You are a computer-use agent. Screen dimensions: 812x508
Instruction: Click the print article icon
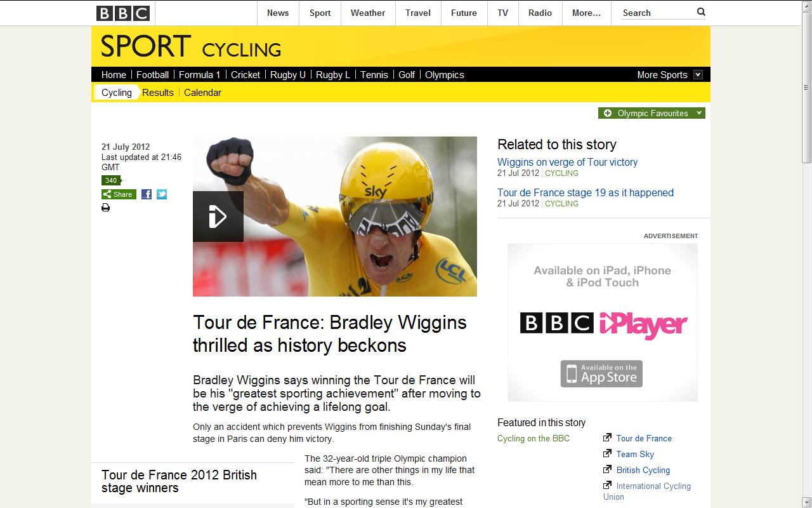105,208
